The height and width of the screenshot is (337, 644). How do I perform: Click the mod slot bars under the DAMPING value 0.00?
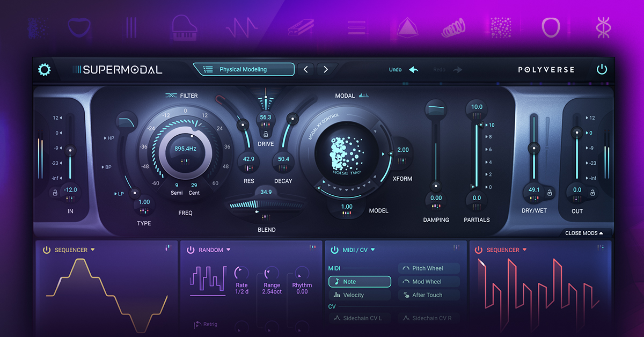436,207
